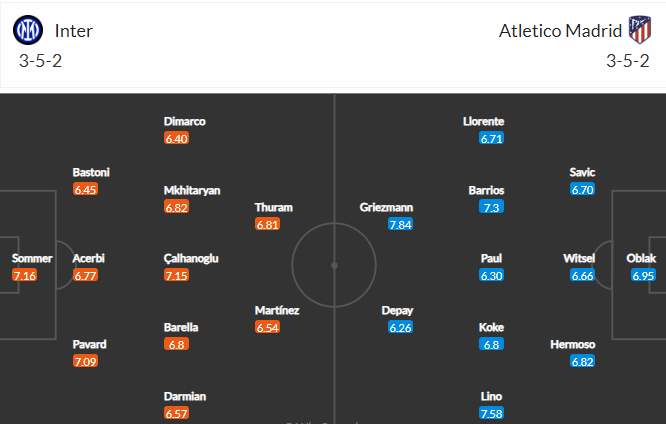Click Çalhanoglu's 7.15 rating badge

(x=176, y=275)
